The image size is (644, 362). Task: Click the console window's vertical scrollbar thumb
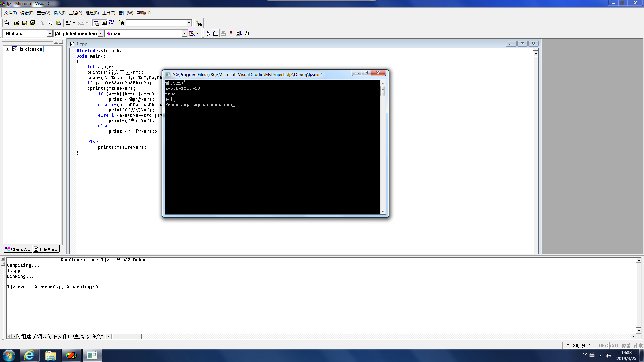[x=383, y=91]
